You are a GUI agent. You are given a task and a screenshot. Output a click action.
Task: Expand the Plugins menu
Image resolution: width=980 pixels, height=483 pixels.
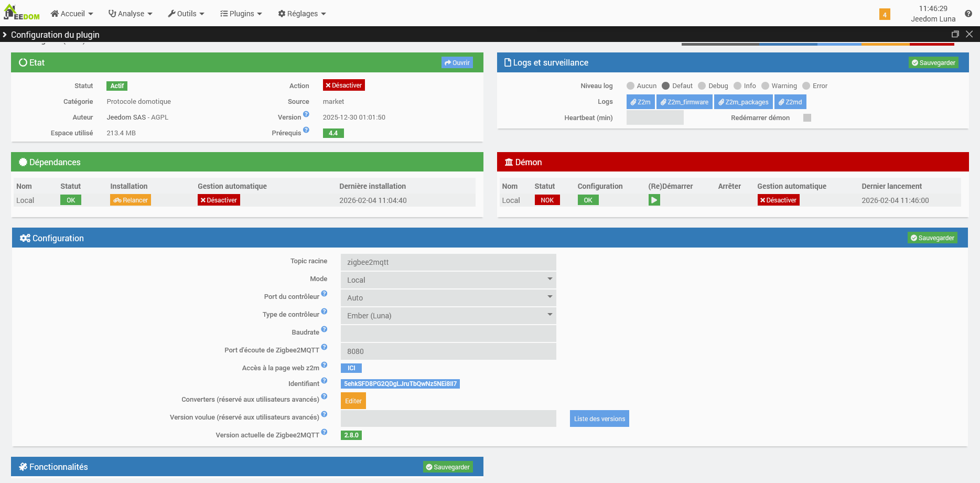241,14
